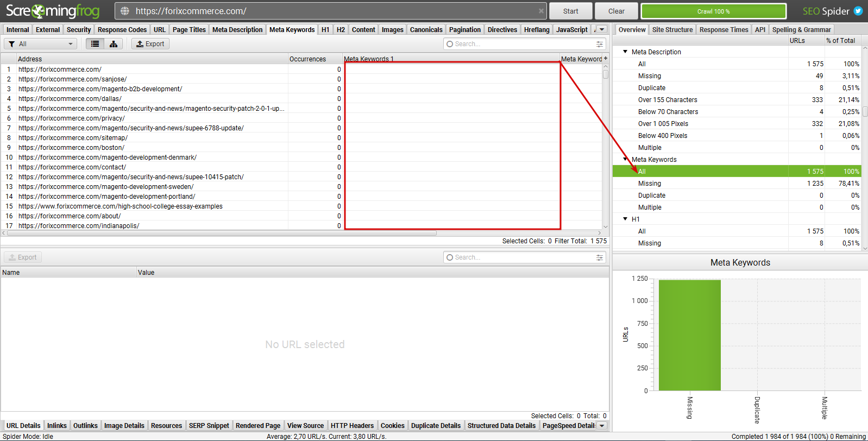The width and height of the screenshot is (868, 441).
Task: Open the filter funnel All dropdown
Action: pyautogui.click(x=41, y=44)
